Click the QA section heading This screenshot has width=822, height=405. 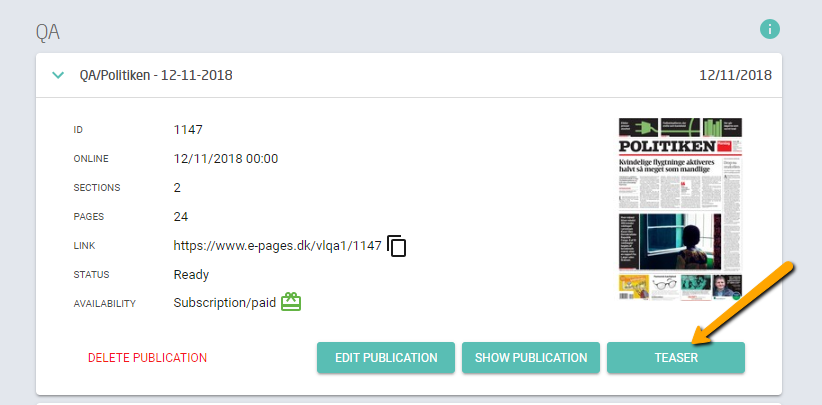48,32
